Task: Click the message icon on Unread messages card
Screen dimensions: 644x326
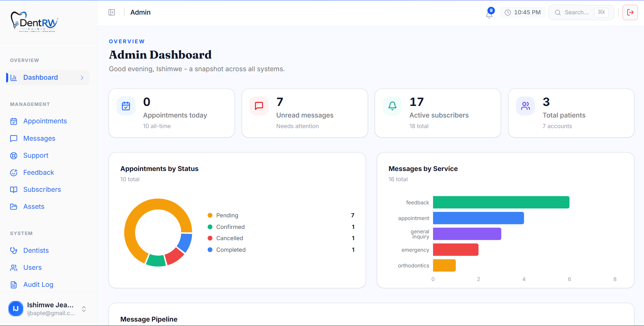Action: point(259,106)
